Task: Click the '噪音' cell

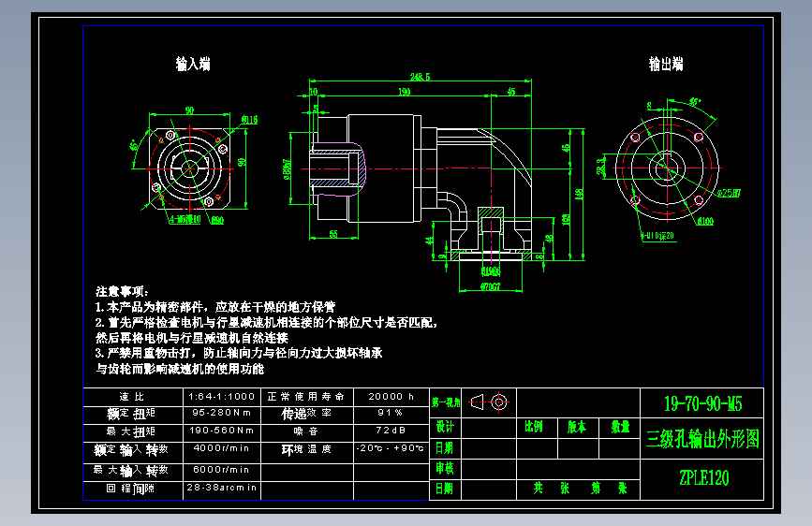Action: click(x=306, y=431)
